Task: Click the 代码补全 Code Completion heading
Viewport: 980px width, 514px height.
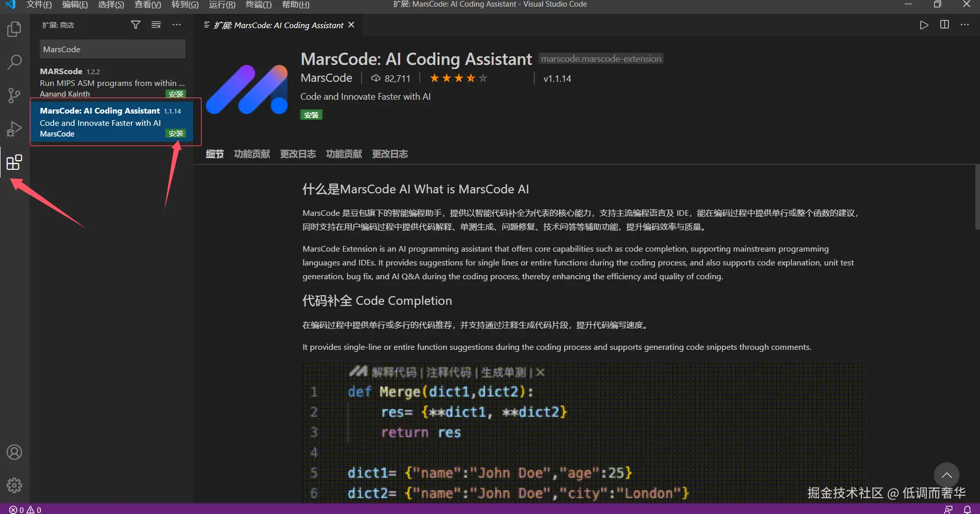Action: (377, 300)
